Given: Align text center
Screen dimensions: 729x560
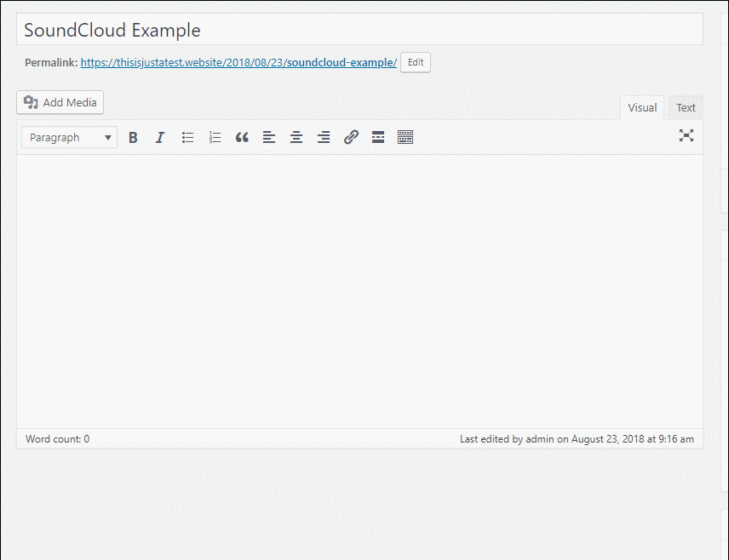Looking at the screenshot, I should coord(296,138).
